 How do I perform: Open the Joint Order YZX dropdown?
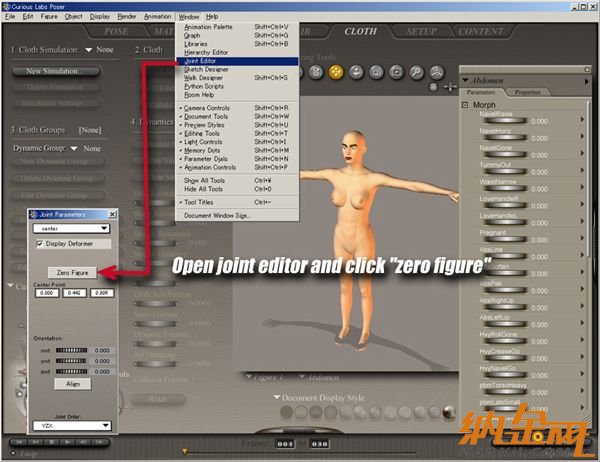(71, 425)
